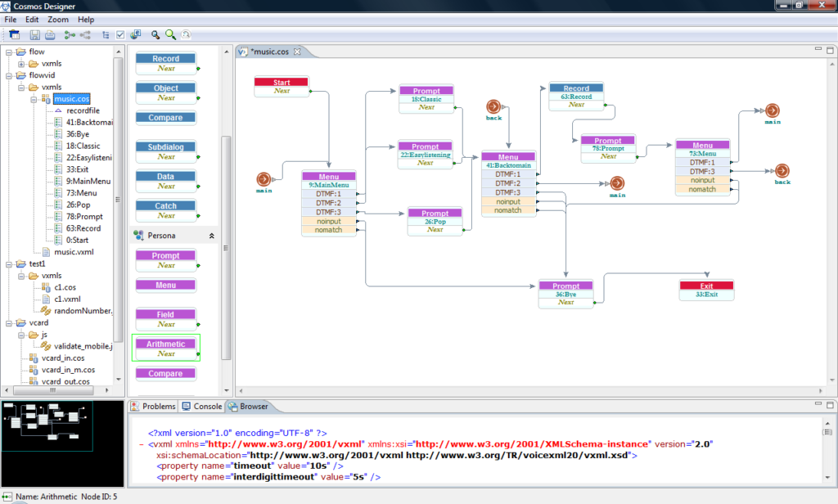Click the palette panel vertical scrollbar
This screenshot has height=504, width=838.
(226, 248)
